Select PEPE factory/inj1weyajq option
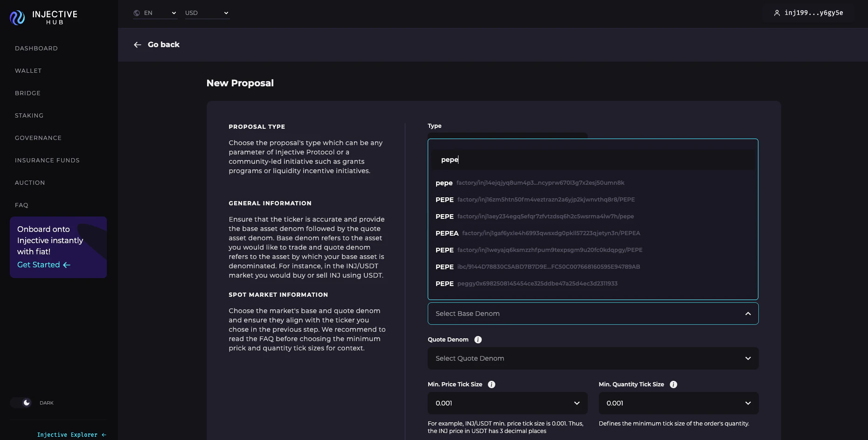Viewport: 868px width, 440px height. 593,250
